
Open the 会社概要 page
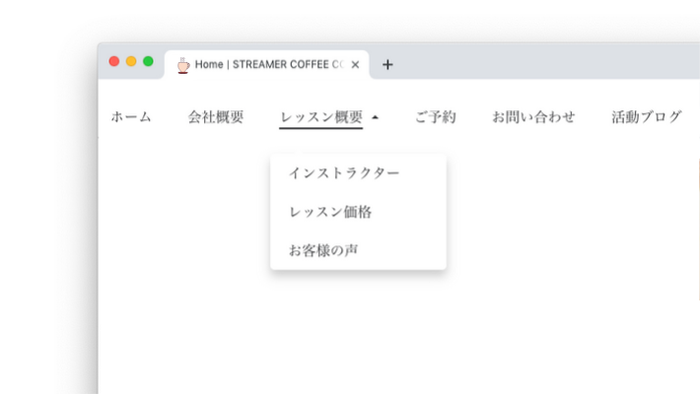[x=216, y=117]
